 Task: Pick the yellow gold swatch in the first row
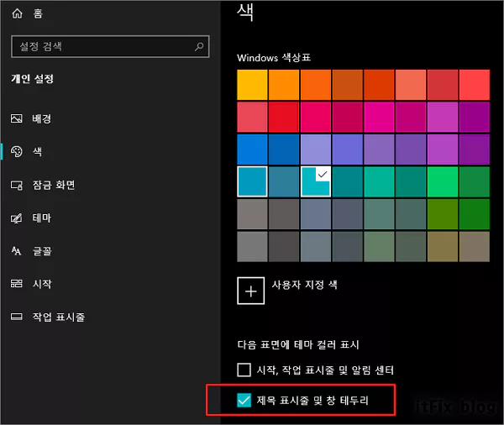pyautogui.click(x=252, y=85)
